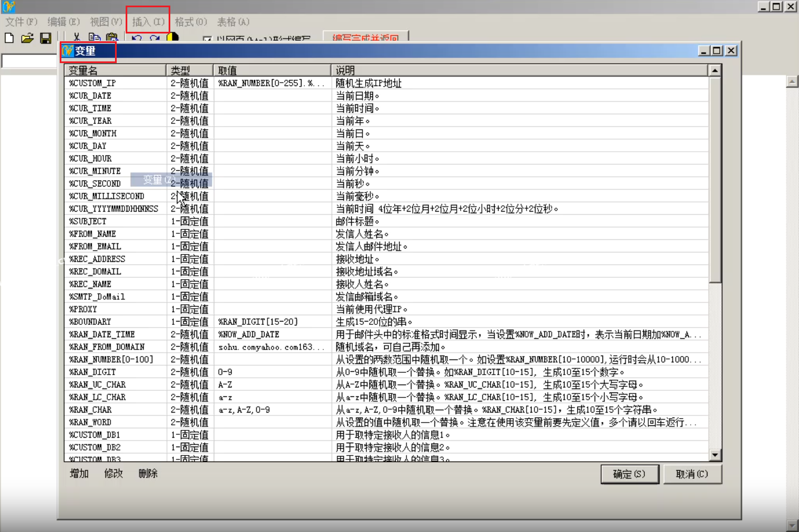Open a file with the folder icon
Image resolution: width=799 pixels, height=532 pixels.
pos(27,38)
